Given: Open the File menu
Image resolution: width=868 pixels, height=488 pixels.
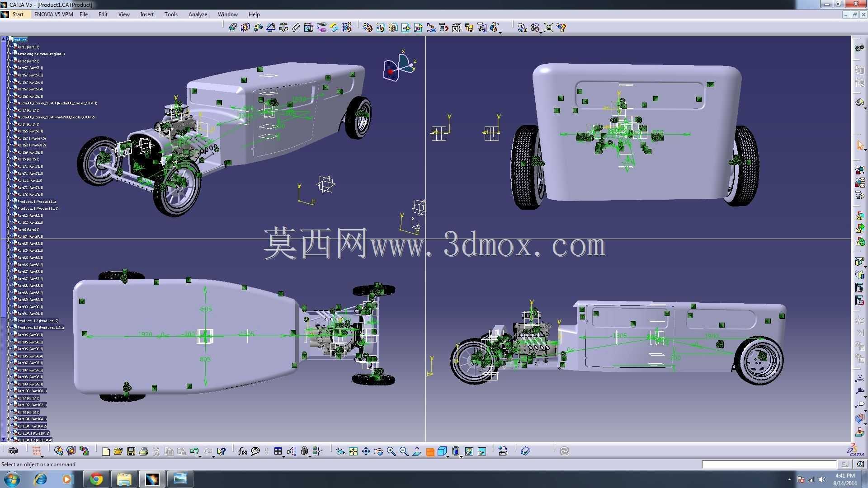Looking at the screenshot, I should pos(84,14).
